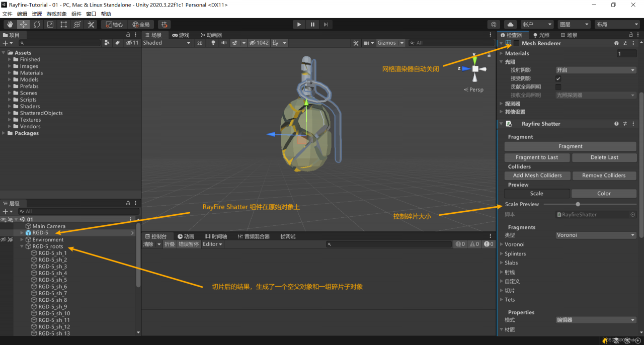This screenshot has height=345, width=644.
Task: Open Mesh Renderer help icon
Action: [x=616, y=43]
